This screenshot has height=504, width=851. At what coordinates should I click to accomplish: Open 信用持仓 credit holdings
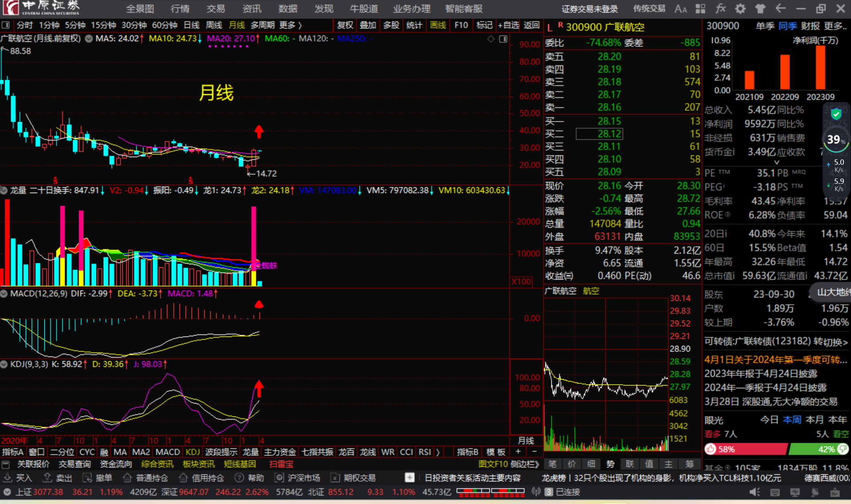point(201,478)
